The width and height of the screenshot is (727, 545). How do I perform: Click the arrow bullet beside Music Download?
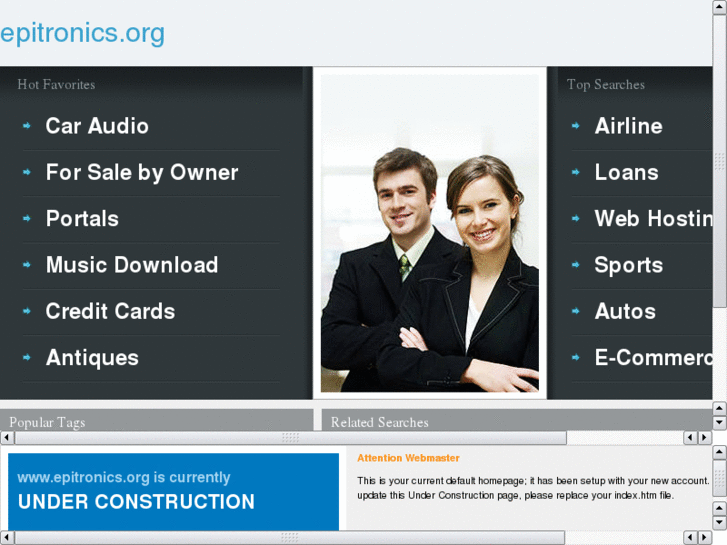27,264
